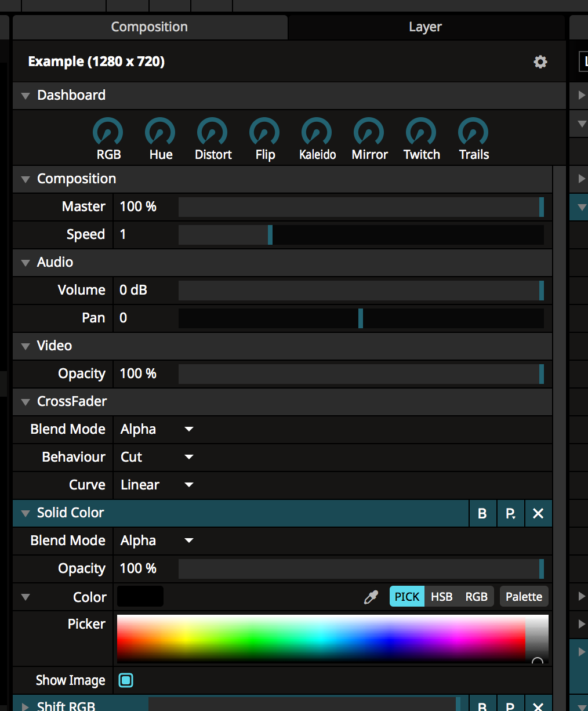Image resolution: width=588 pixels, height=711 pixels.
Task: Click the Kaleido dashboard knob
Action: tap(317, 132)
